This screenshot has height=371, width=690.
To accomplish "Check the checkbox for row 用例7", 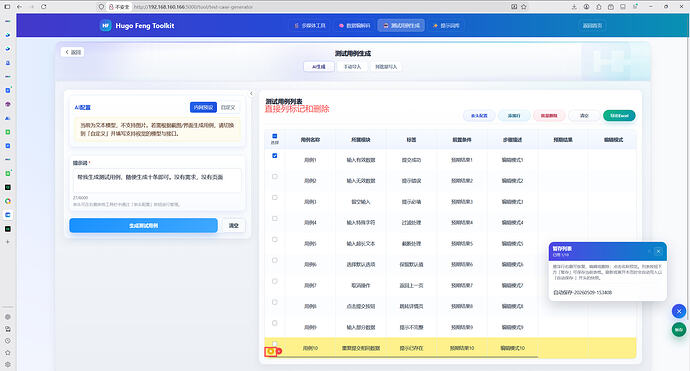I will (275, 281).
